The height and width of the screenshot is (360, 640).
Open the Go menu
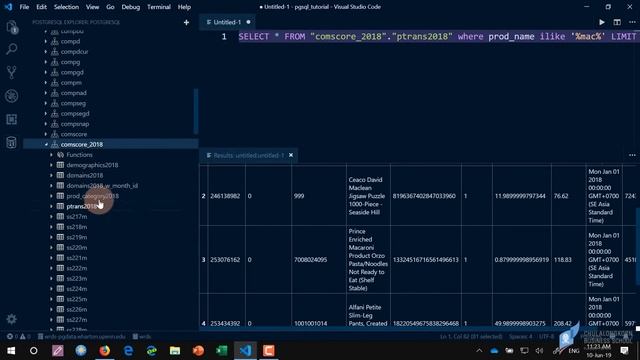110,7
